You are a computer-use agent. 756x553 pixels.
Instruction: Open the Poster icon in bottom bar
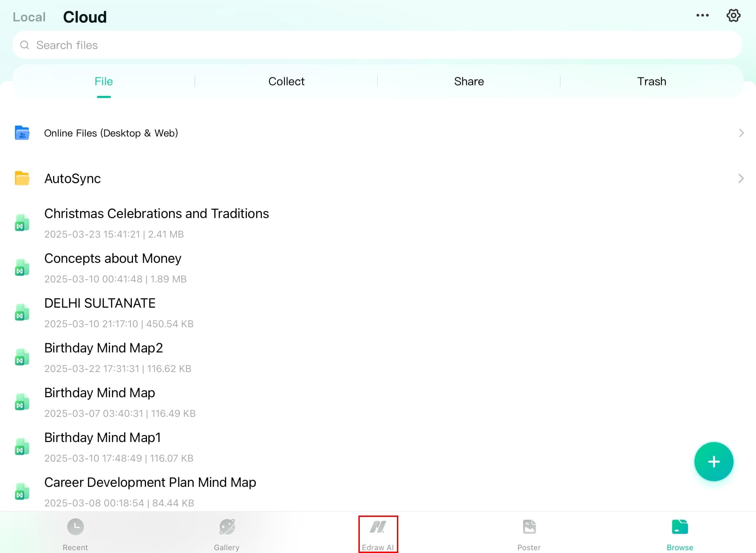point(529,527)
